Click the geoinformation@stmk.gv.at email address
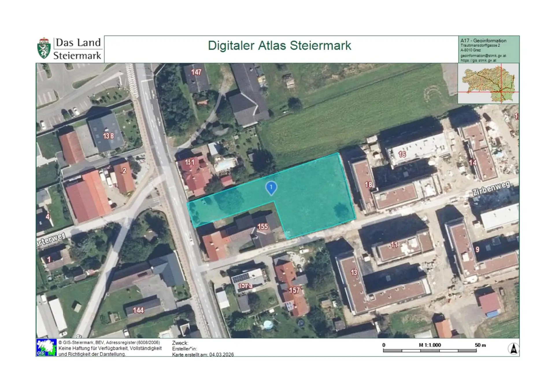The height and width of the screenshot is (392, 555). tap(483, 55)
